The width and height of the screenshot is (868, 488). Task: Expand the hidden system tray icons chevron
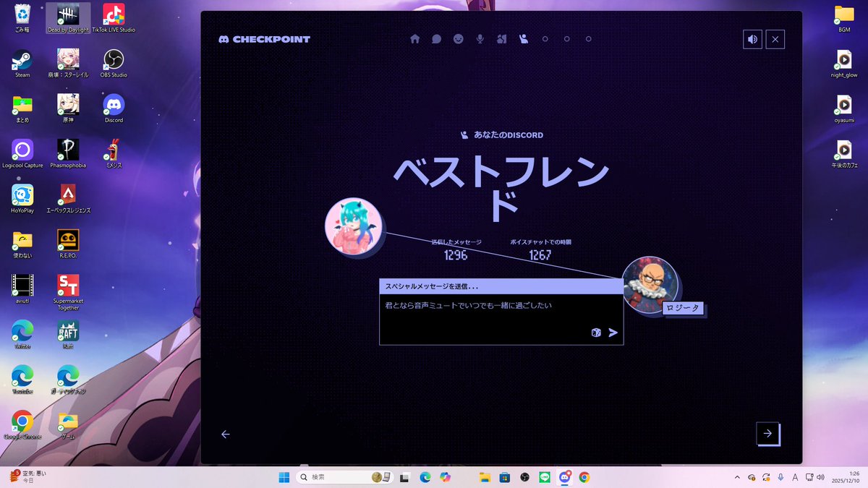click(737, 477)
